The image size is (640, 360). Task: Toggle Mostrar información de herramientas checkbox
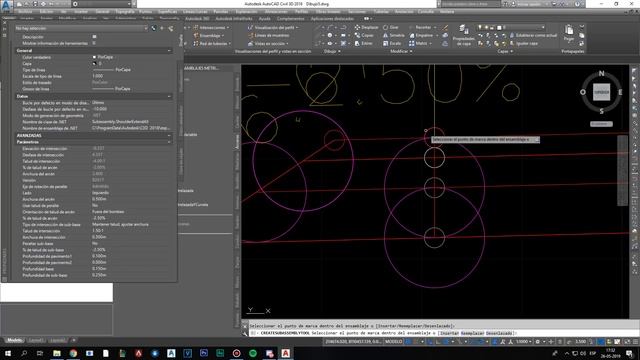click(x=94, y=43)
